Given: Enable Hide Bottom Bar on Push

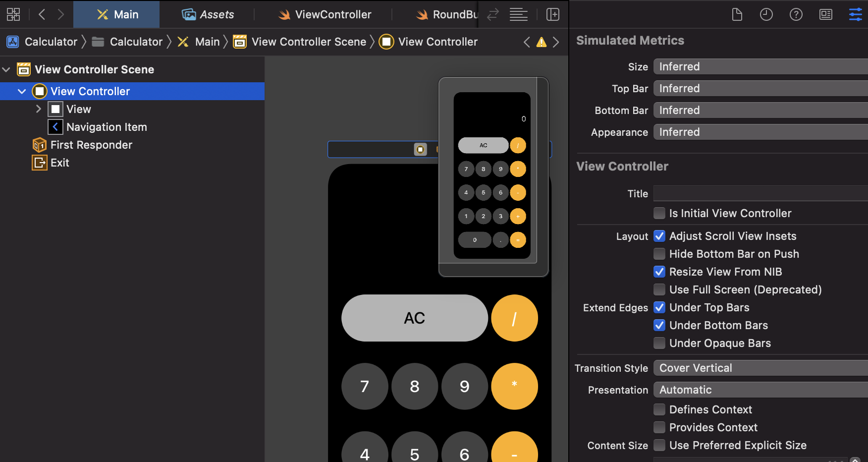Looking at the screenshot, I should (659, 254).
